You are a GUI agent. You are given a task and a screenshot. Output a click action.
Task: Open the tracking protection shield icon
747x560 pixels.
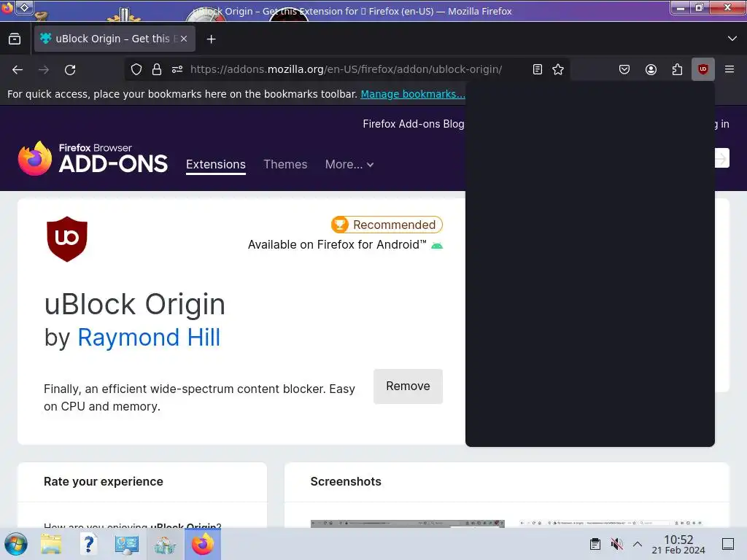point(136,69)
